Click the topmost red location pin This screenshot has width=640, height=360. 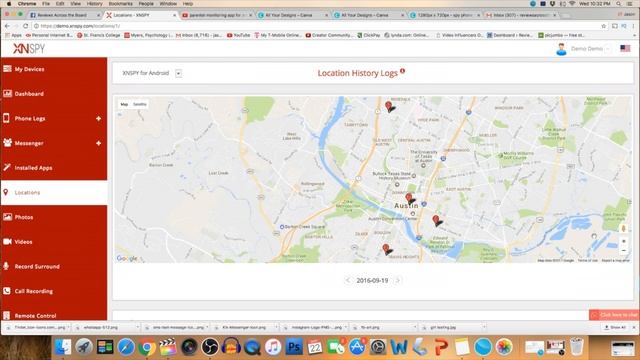coord(389,107)
